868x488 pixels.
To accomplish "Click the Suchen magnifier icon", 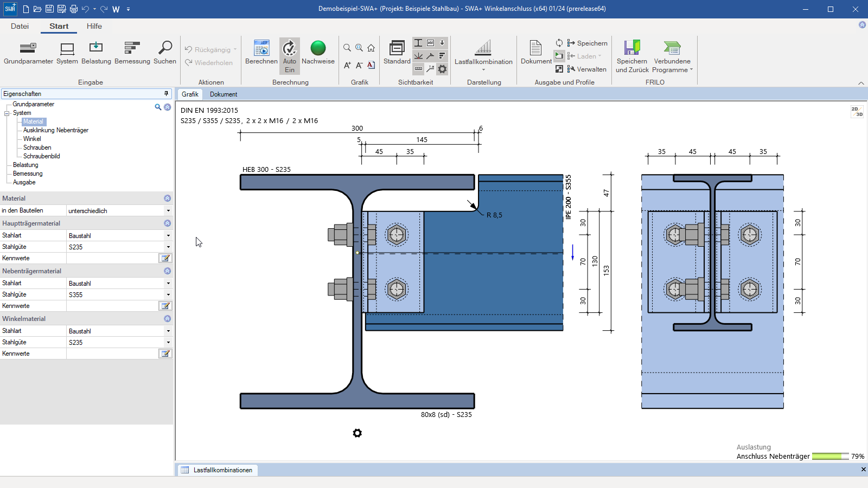I will (165, 53).
